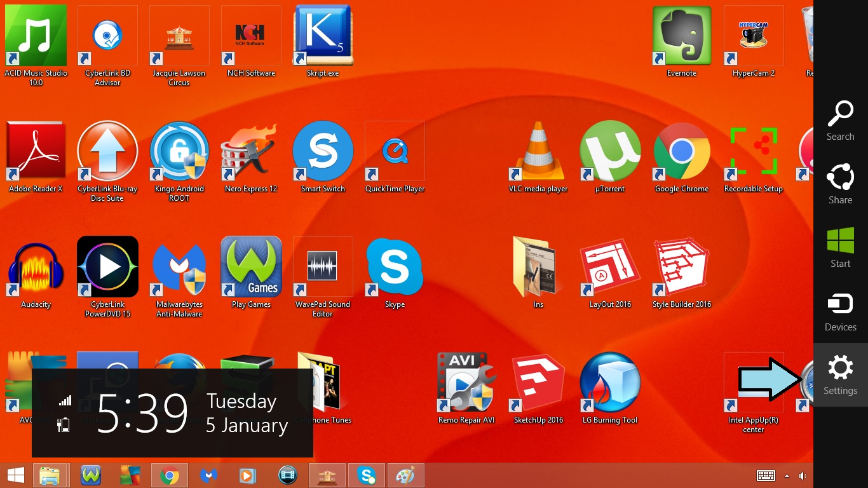Switch to Paint in the taskbar
868x488 pixels.
(405, 475)
